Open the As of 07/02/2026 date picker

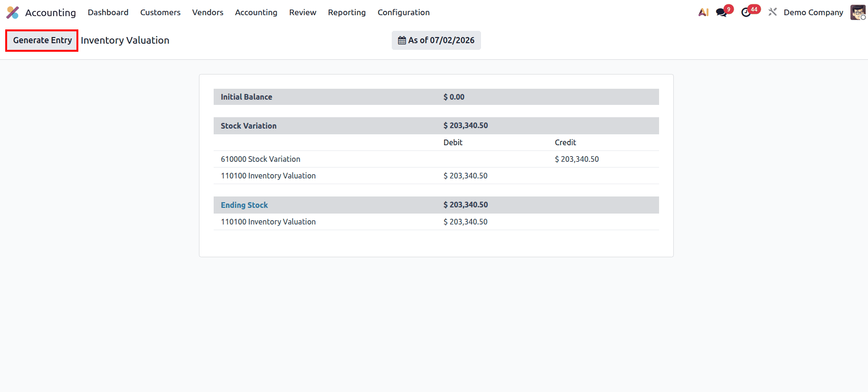click(436, 40)
